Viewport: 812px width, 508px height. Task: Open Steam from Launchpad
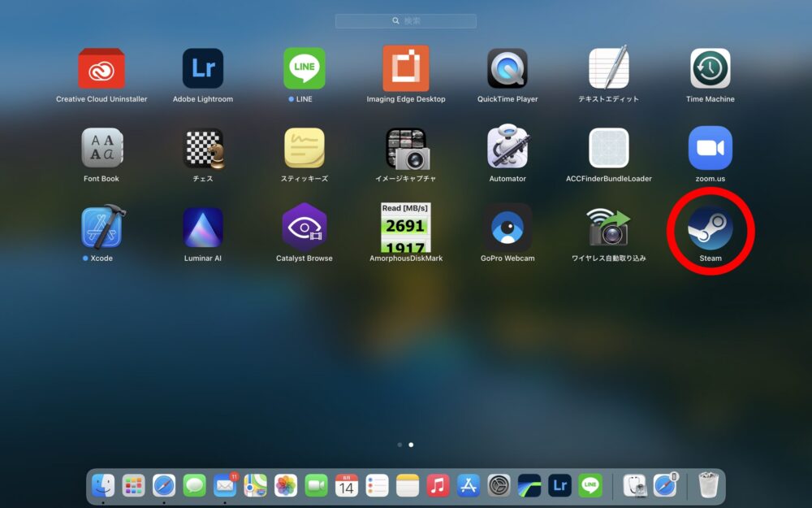pos(710,228)
